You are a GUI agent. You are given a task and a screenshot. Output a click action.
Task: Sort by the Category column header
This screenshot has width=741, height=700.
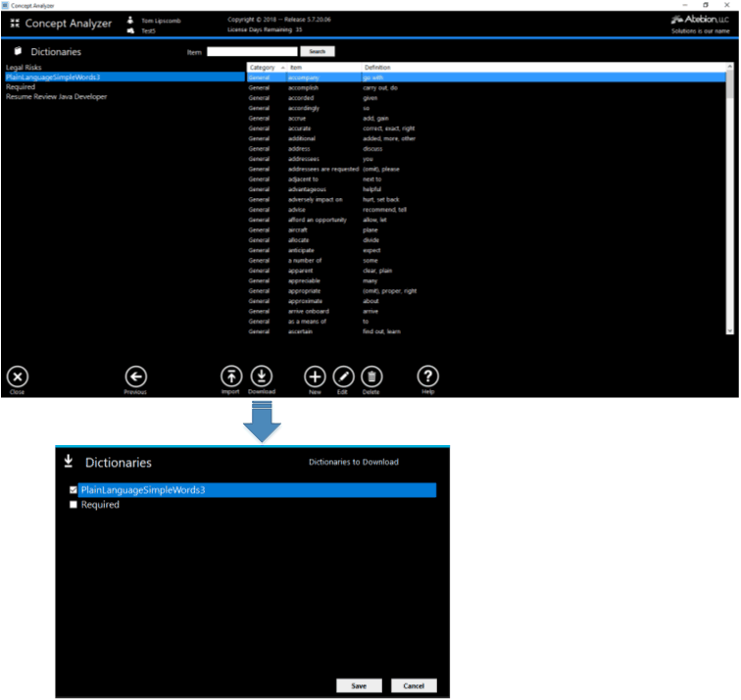click(x=267, y=68)
